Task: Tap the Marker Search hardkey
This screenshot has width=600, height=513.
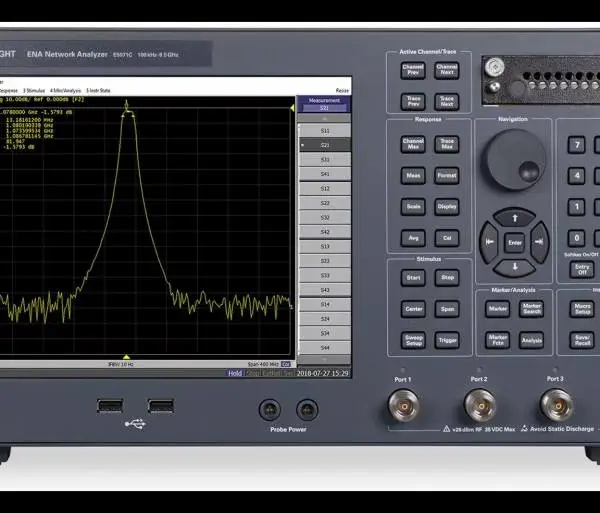Action: (x=532, y=309)
